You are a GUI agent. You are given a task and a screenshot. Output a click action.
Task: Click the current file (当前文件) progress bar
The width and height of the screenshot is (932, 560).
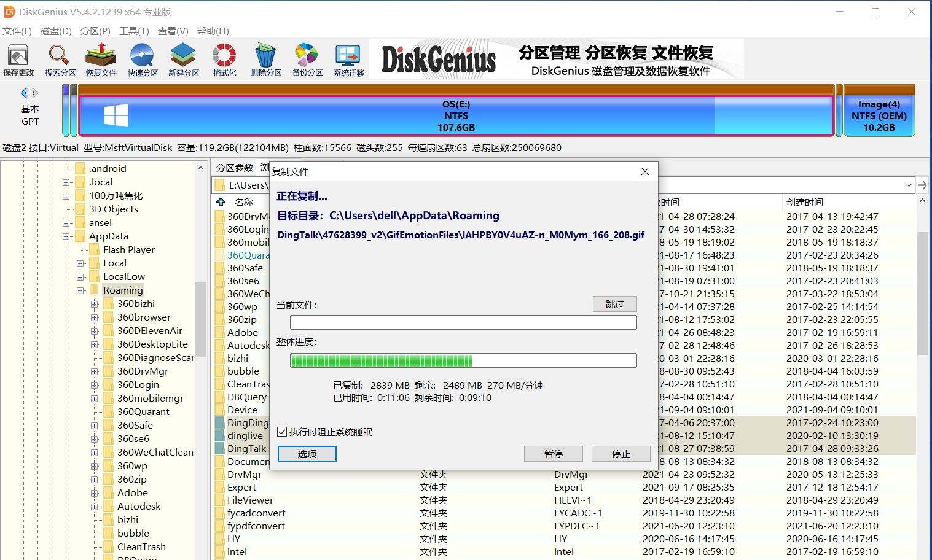coord(463,322)
